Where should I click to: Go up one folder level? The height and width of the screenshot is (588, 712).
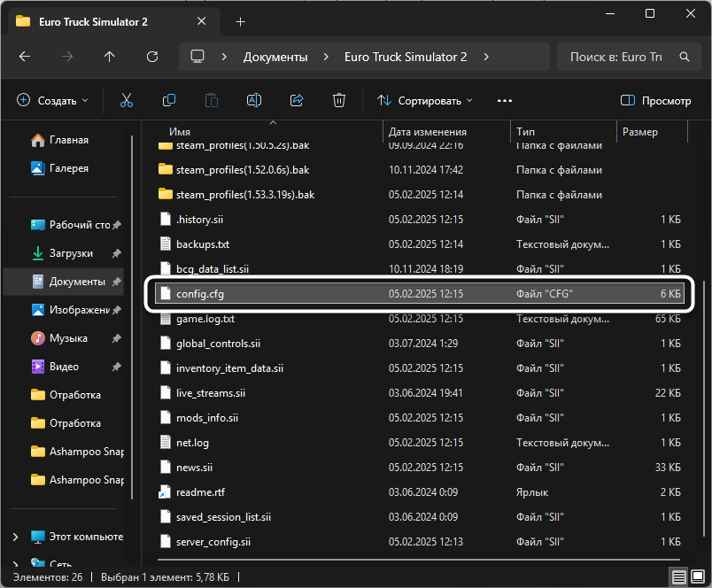click(x=110, y=57)
